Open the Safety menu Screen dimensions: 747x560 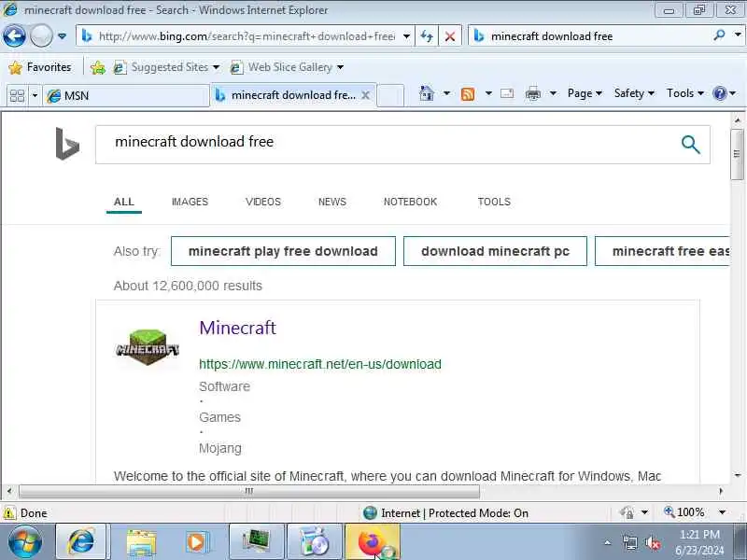[634, 93]
